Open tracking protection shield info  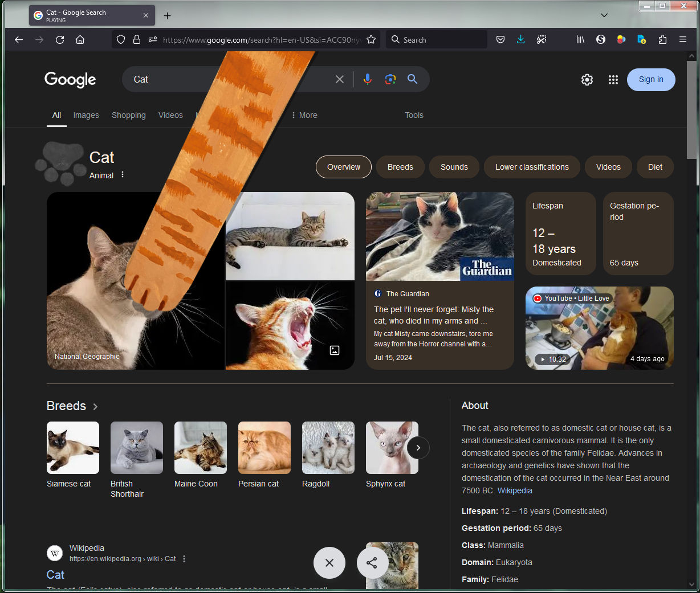click(121, 40)
